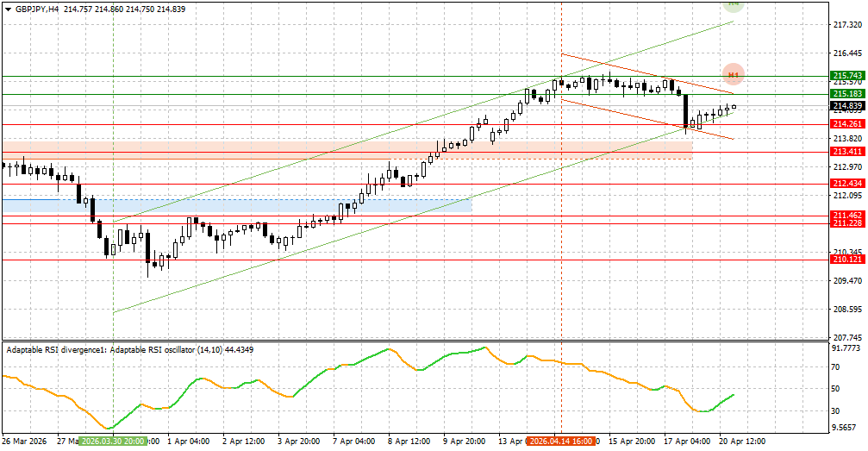Open the GBPJPY,H4 chart menu triangle
Viewport: 868px width, 451px height.
(x=8, y=9)
